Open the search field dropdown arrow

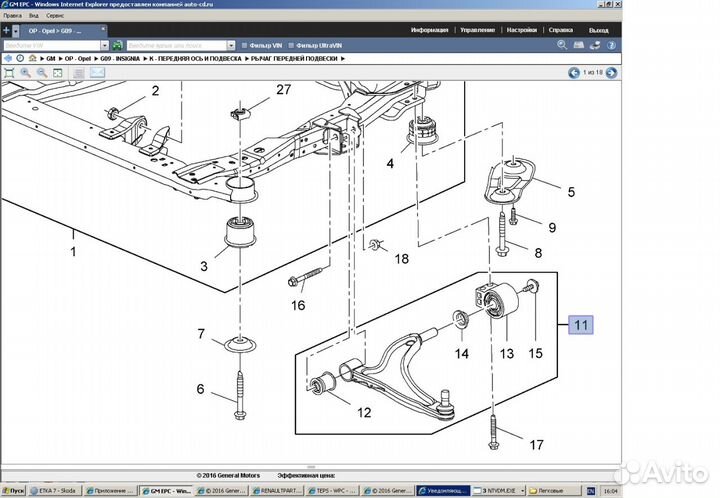[x=230, y=46]
